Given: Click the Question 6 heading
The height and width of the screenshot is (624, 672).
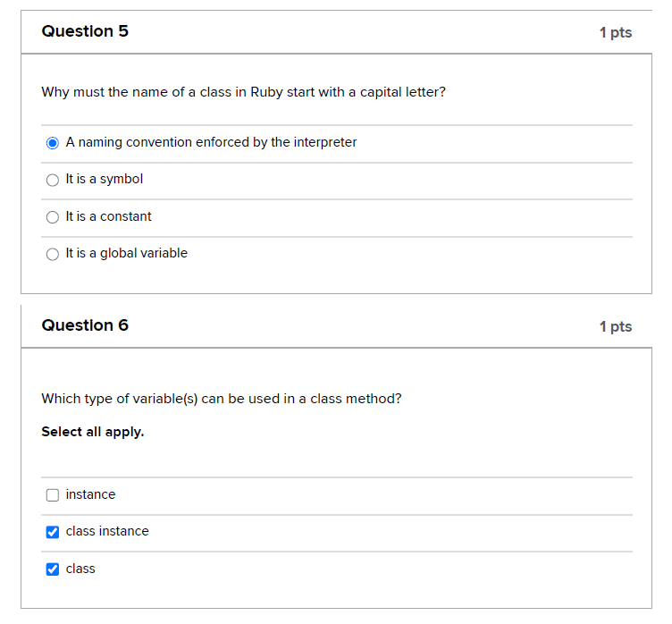Looking at the screenshot, I should [x=85, y=325].
